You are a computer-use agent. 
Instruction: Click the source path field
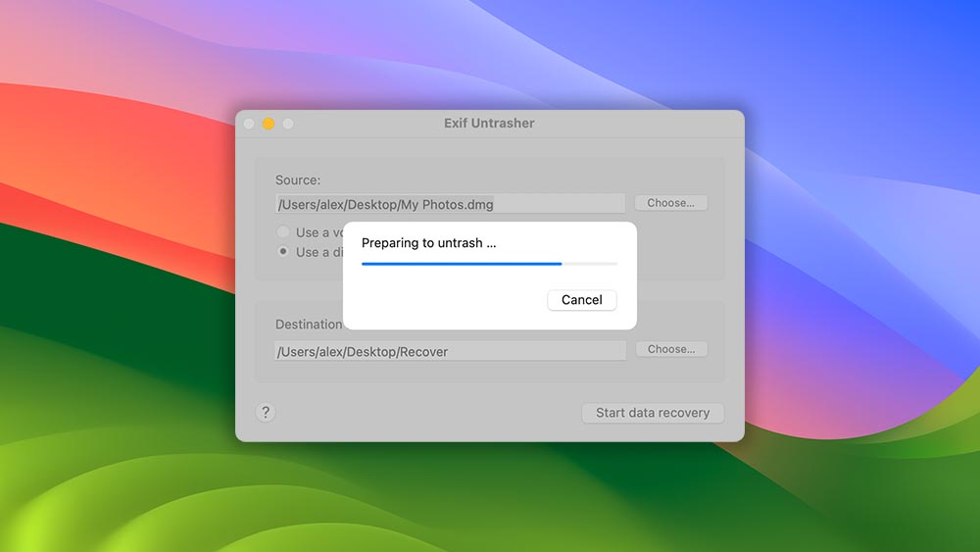coord(450,204)
